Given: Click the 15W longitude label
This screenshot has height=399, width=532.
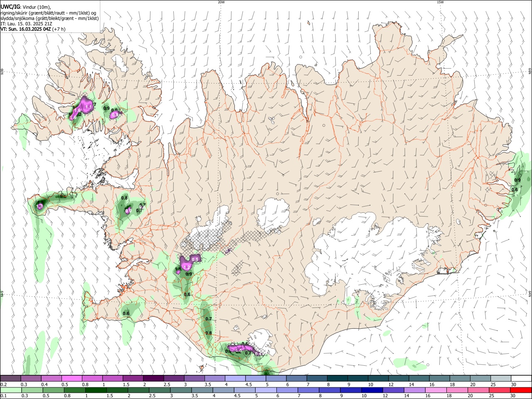Looking at the screenshot, I should point(440,2).
